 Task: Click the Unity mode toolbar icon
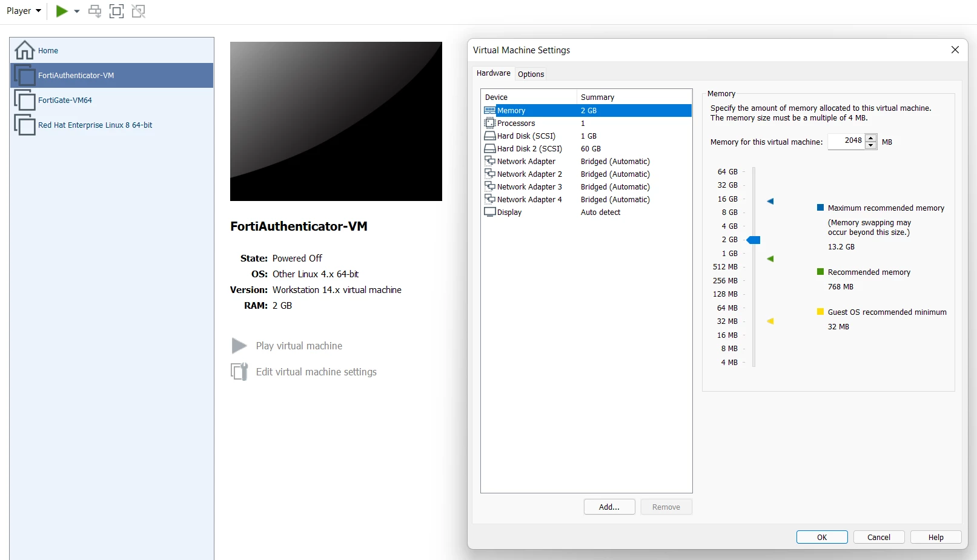tap(139, 11)
